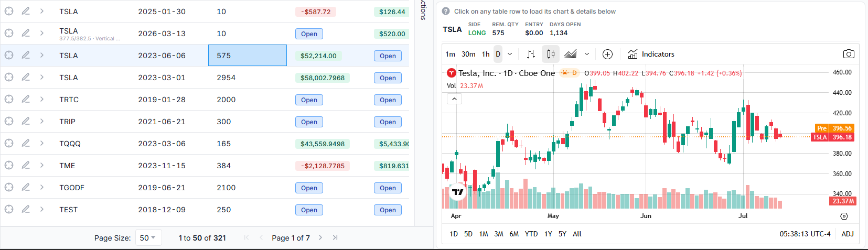Click the target icon in the TSLA 2023-06-06 row
Image resolution: width=868 pixels, height=250 pixels.
9,55
